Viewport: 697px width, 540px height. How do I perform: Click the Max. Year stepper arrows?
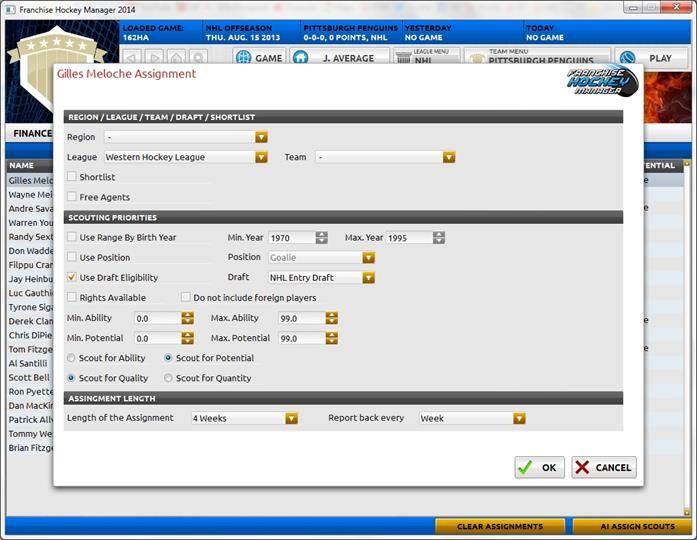click(x=439, y=238)
